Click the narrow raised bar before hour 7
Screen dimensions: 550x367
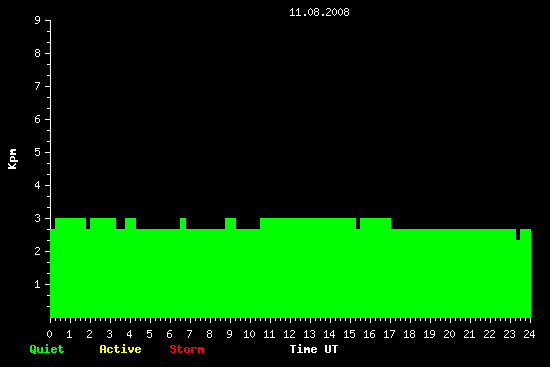183,223
